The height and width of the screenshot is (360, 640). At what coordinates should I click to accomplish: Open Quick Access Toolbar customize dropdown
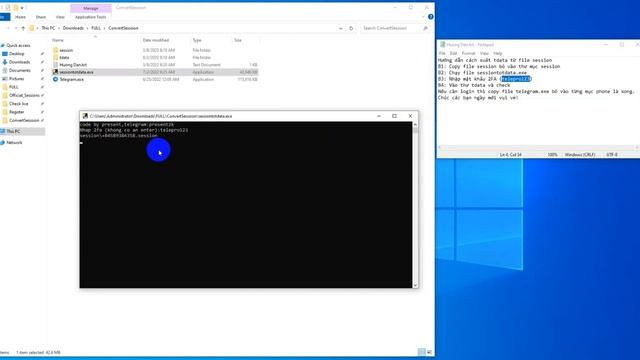click(x=22, y=8)
